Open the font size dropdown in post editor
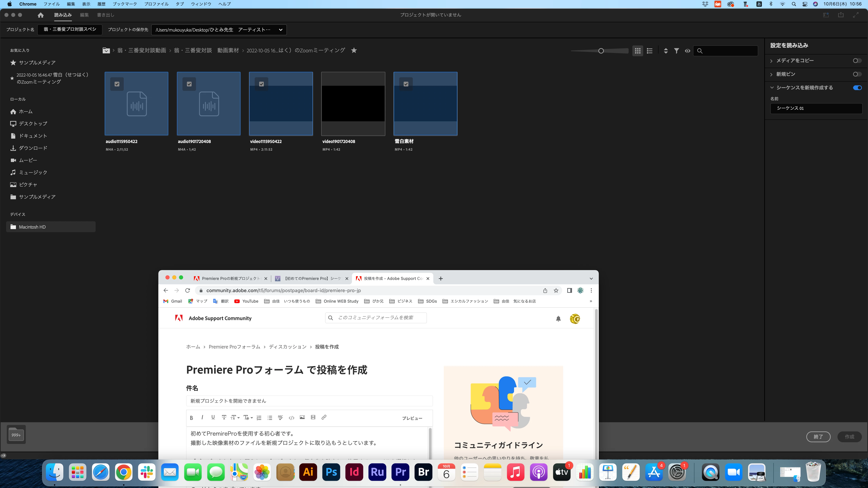 (x=235, y=418)
